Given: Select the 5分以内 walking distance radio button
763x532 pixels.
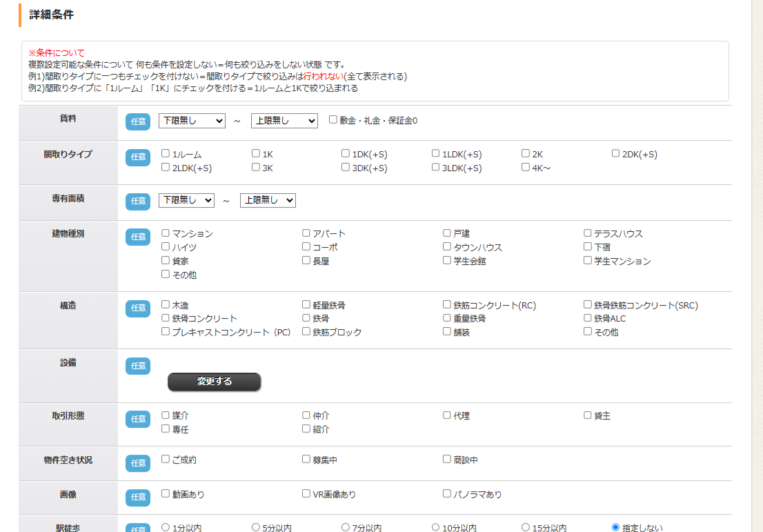Looking at the screenshot, I should tap(255, 526).
